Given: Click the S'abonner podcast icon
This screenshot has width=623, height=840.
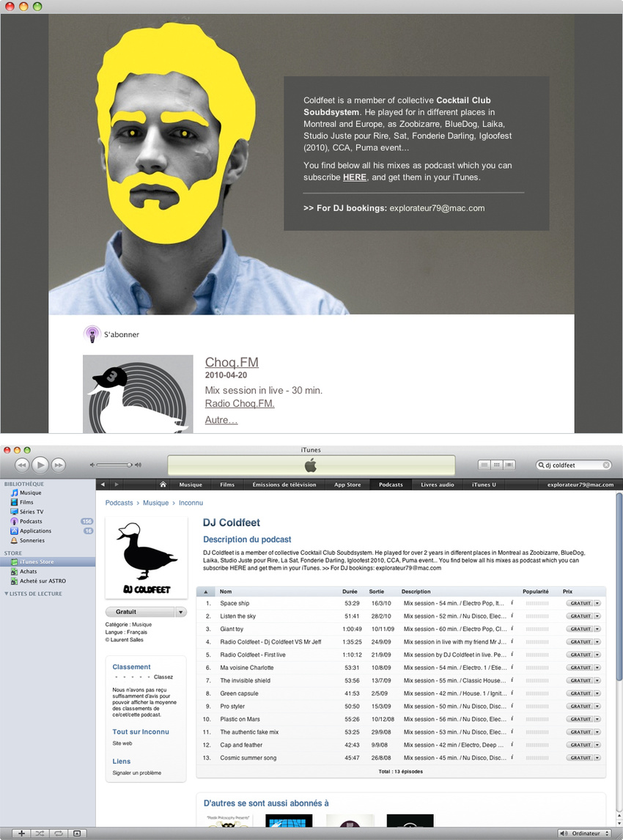Looking at the screenshot, I should pos(92,334).
